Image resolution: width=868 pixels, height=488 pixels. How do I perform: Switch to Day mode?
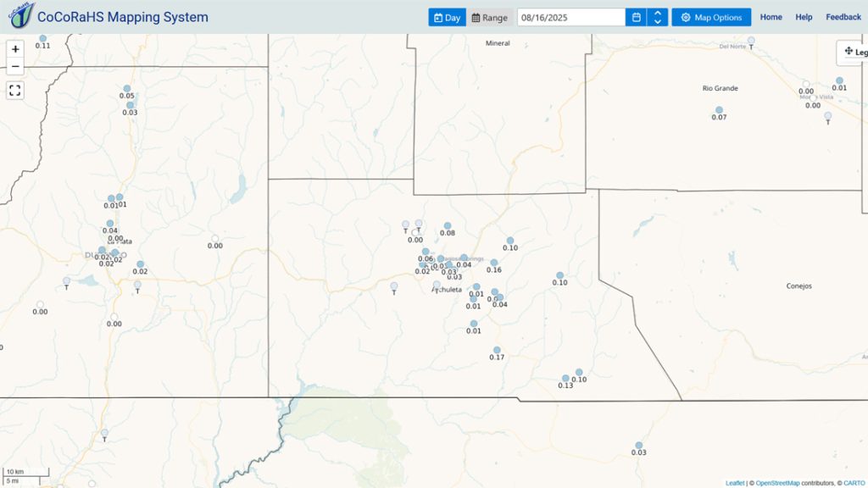pyautogui.click(x=448, y=17)
